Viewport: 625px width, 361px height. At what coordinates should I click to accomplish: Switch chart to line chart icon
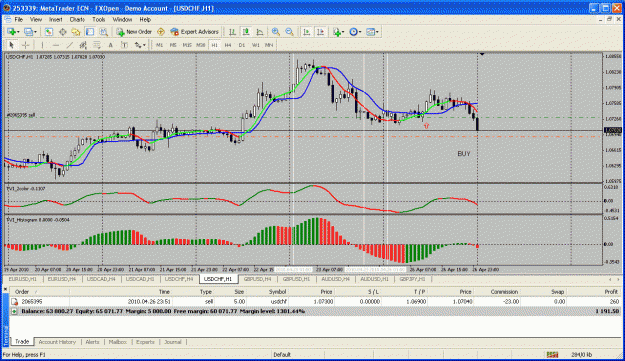[259, 31]
